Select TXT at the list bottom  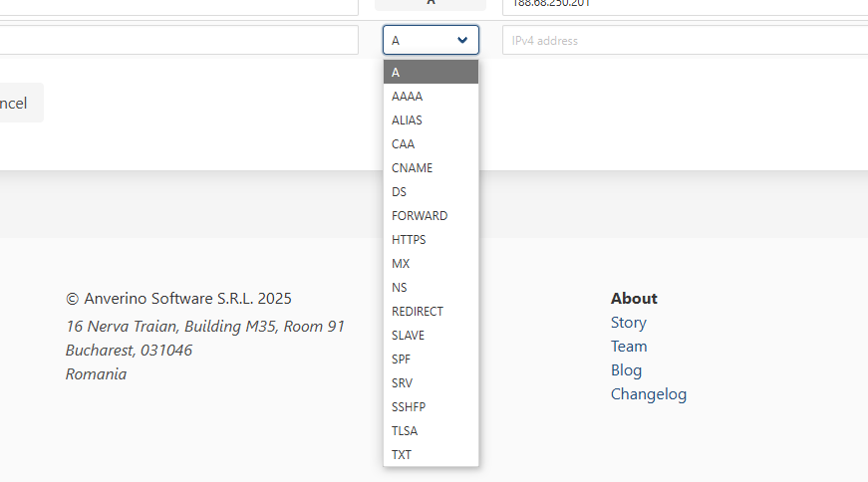(402, 455)
